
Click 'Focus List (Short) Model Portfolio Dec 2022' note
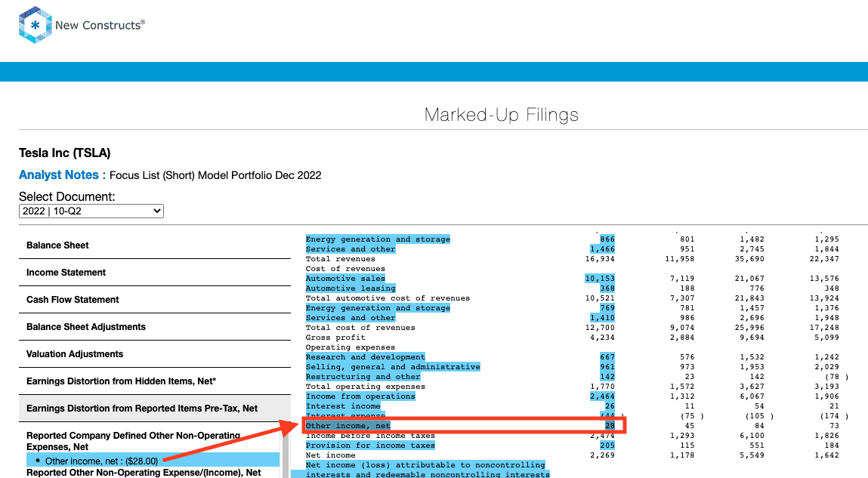215,175
